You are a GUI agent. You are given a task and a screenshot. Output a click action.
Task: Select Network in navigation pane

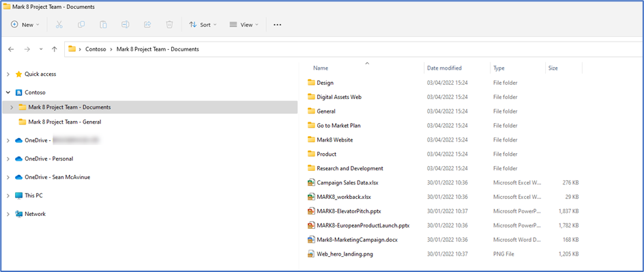[35, 214]
